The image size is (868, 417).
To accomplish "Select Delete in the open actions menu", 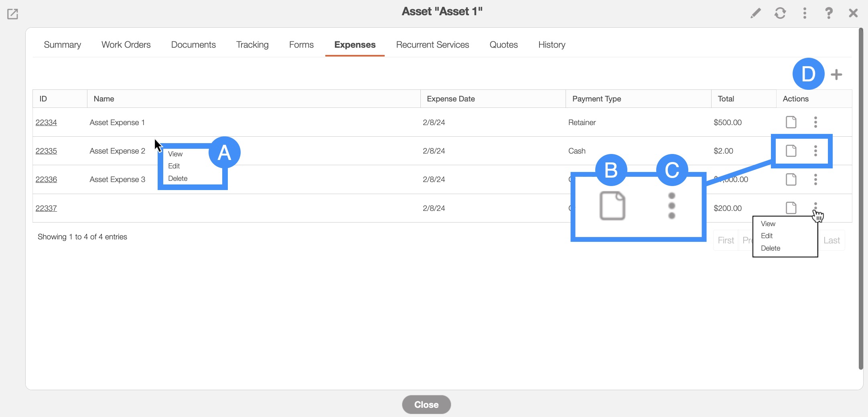I will pos(771,248).
